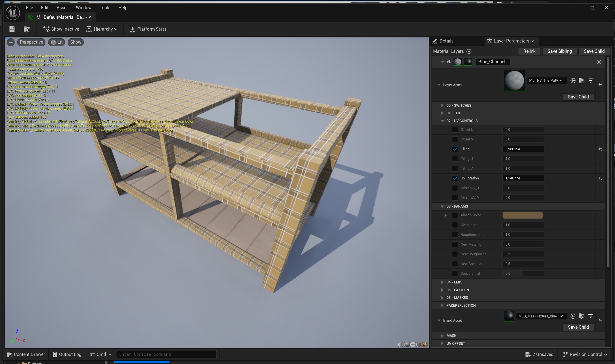Enable the Offset V checkbox
The width and height of the screenshot is (615, 364).
tap(455, 139)
